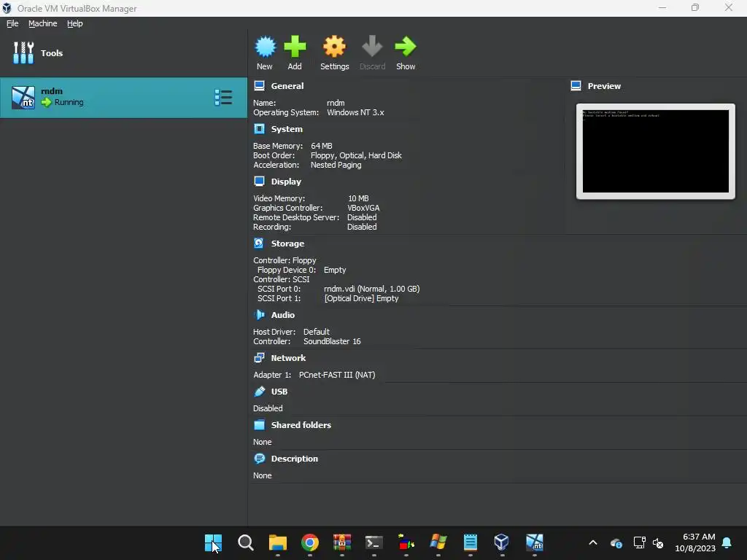Click the Preview section monitor icon
Screen dimensions: 747x560
(x=576, y=86)
